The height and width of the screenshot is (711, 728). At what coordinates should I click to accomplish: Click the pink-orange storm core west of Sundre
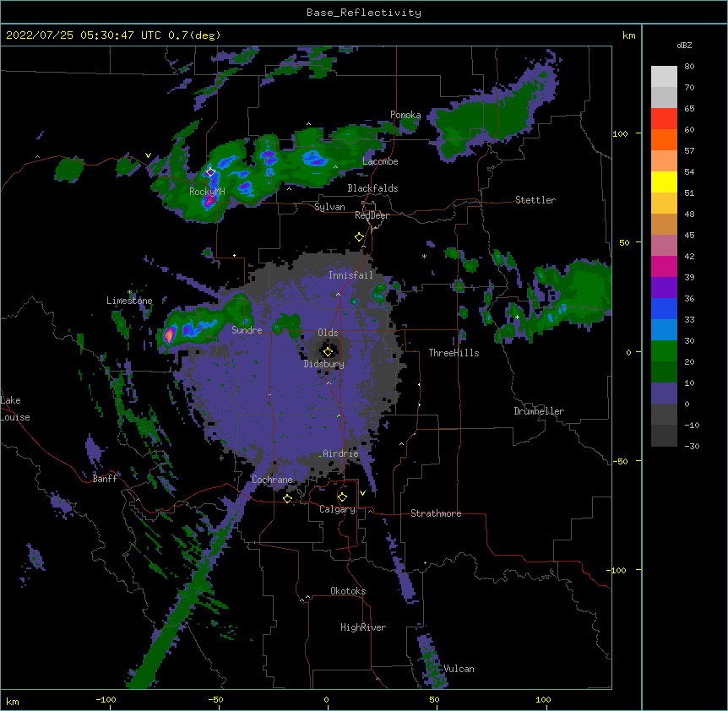pyautogui.click(x=170, y=334)
